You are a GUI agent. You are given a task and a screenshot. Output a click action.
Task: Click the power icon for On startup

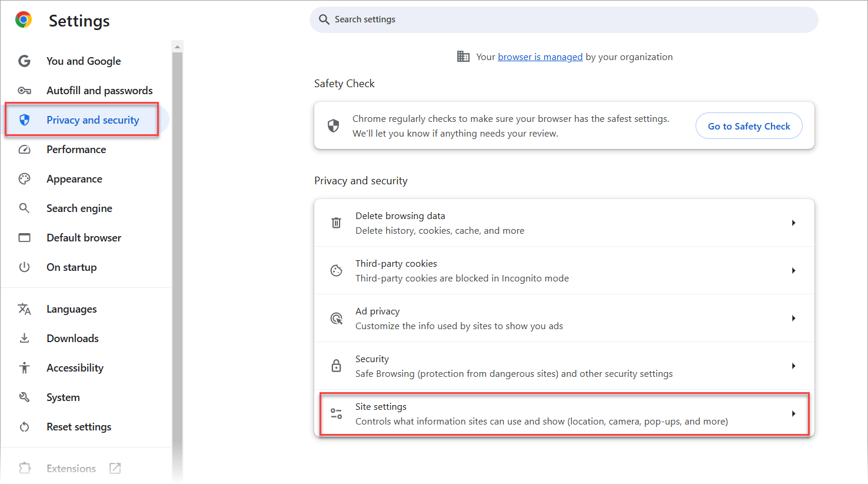(24, 267)
